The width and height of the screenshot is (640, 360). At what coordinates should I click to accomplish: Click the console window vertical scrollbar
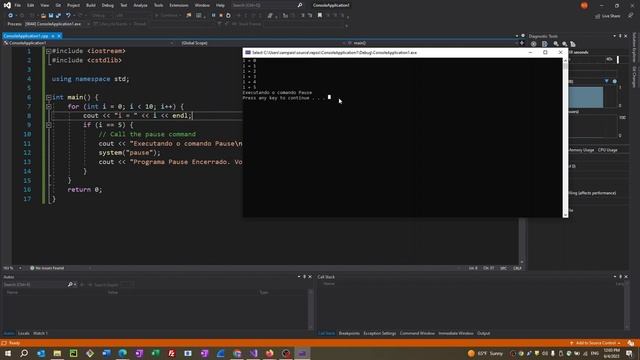coord(565,138)
